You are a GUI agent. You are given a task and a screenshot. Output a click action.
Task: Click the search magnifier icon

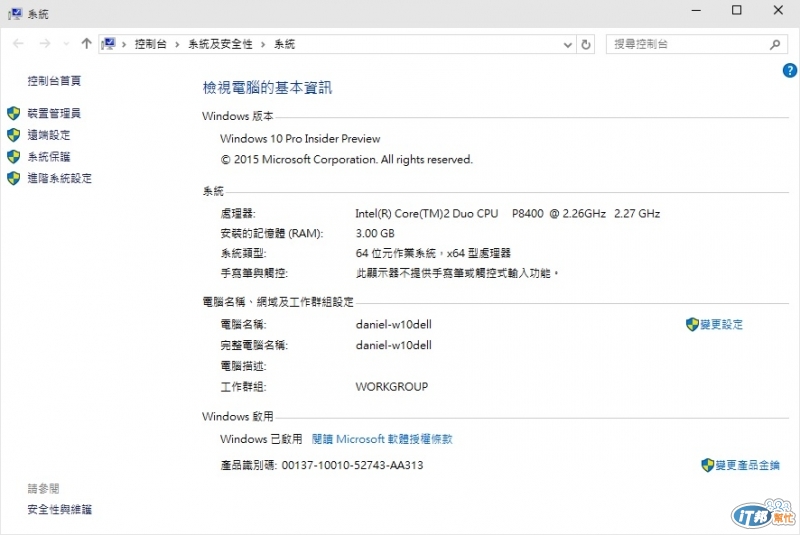pos(775,44)
